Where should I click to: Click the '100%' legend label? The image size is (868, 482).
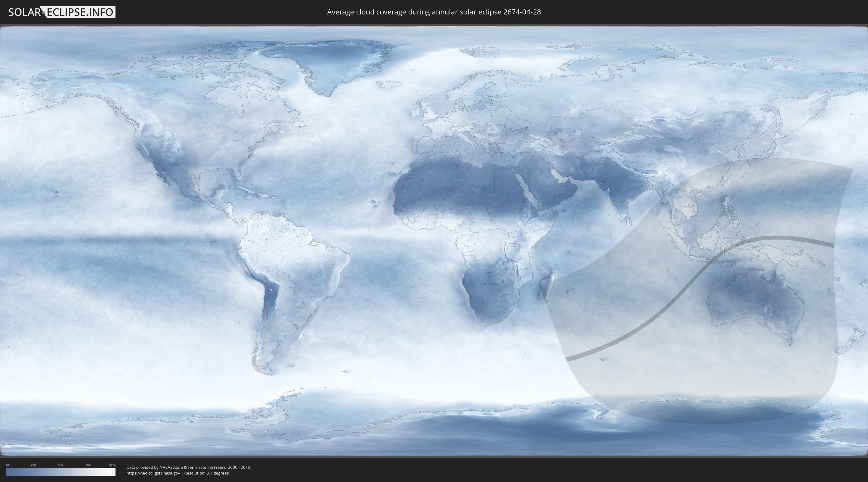[x=112, y=465]
